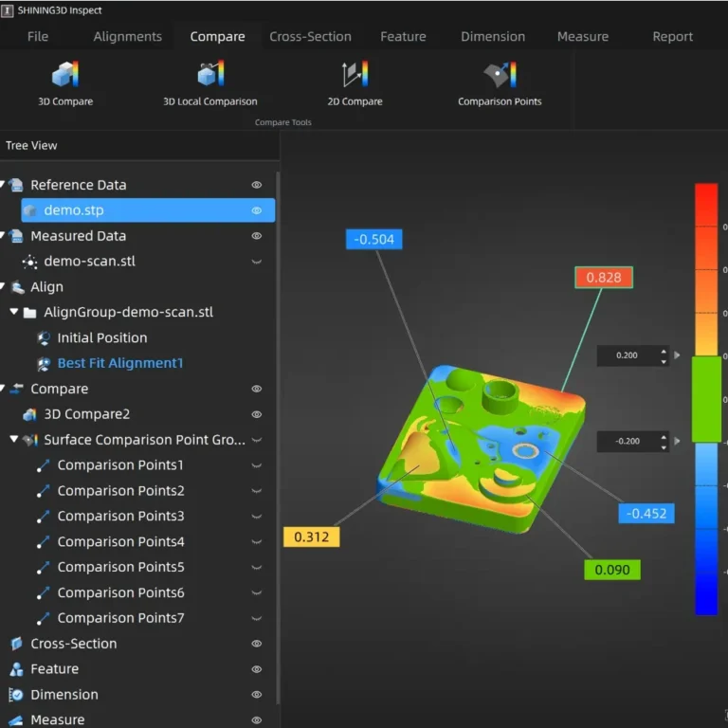Screen dimensions: 728x728
Task: Select the -0.504 deviation label
Action: point(373,239)
